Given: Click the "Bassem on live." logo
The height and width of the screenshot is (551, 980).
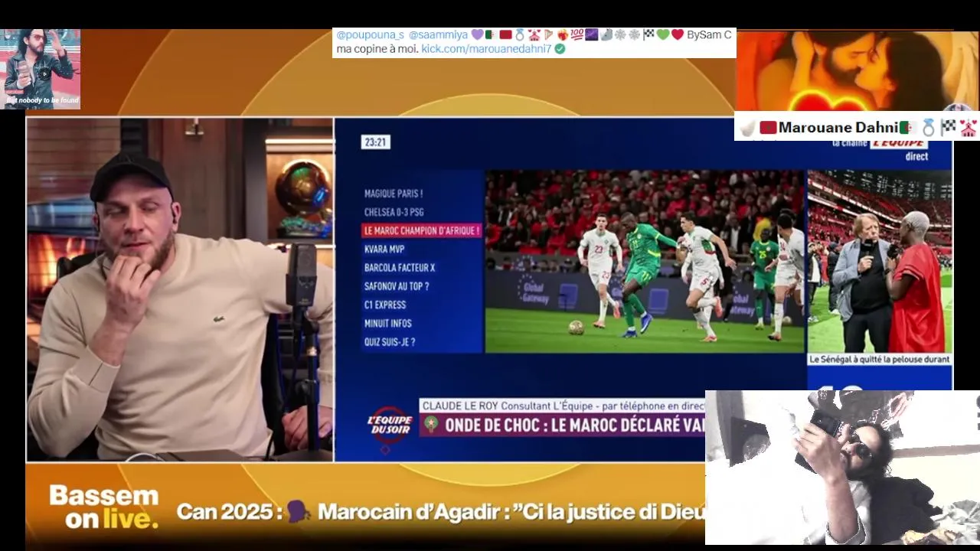Looking at the screenshot, I should [104, 507].
